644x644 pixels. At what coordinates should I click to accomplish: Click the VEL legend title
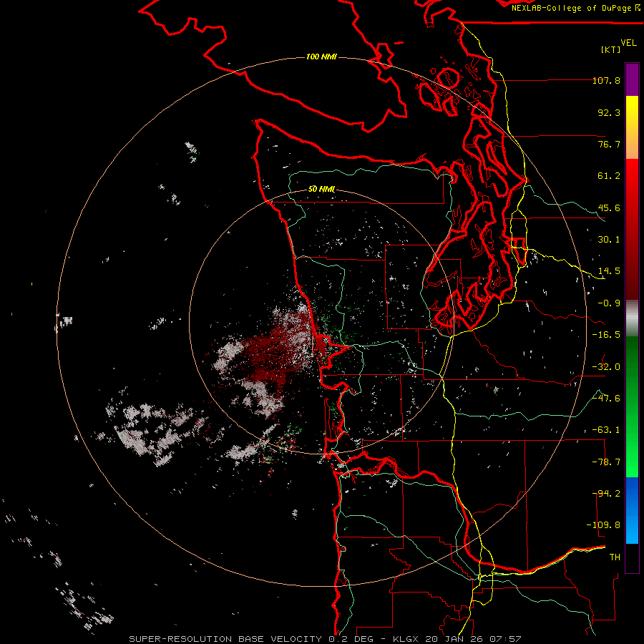(628, 43)
